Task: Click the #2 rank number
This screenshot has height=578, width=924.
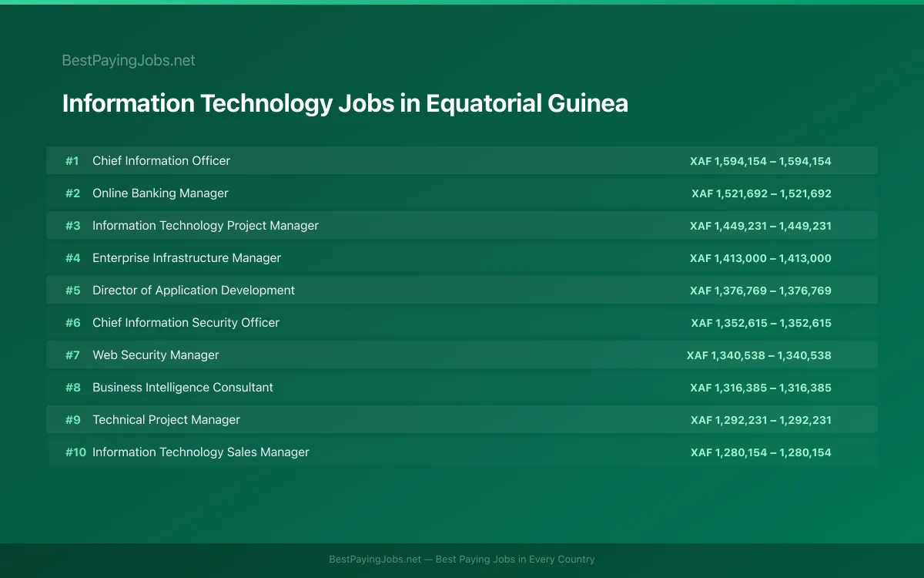Action: 72,193
